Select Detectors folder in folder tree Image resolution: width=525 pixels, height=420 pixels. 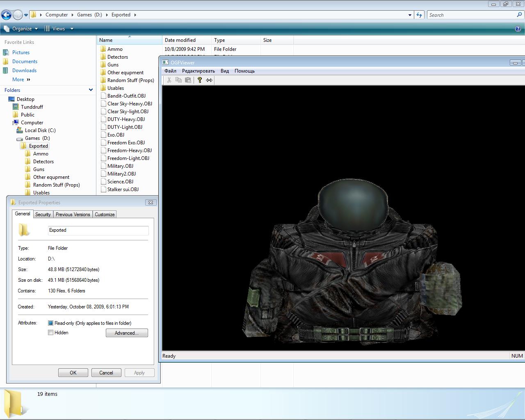pyautogui.click(x=43, y=162)
